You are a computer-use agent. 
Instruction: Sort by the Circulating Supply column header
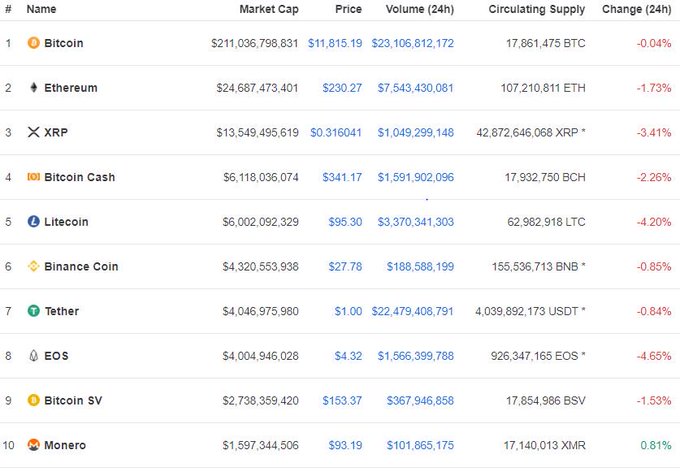click(x=537, y=9)
